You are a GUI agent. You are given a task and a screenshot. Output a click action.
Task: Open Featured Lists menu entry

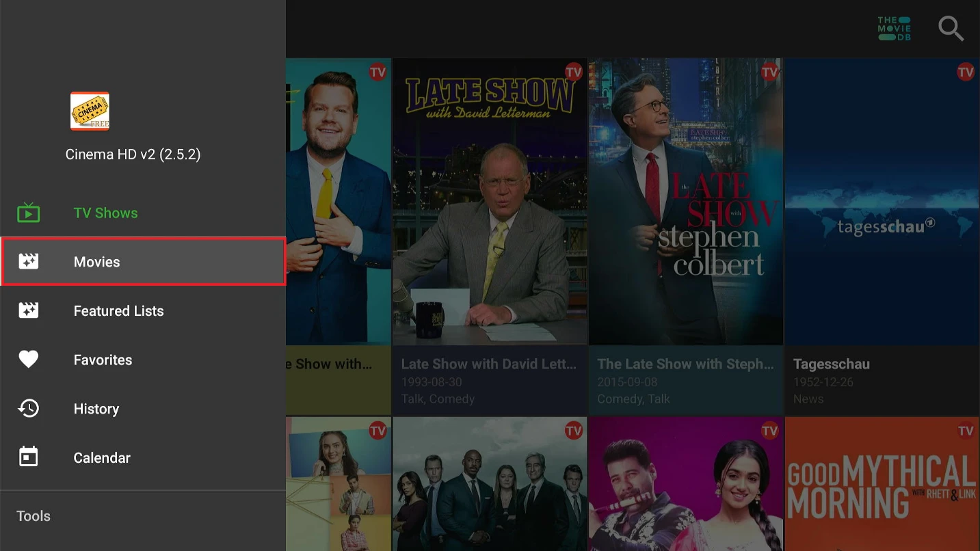tap(143, 311)
